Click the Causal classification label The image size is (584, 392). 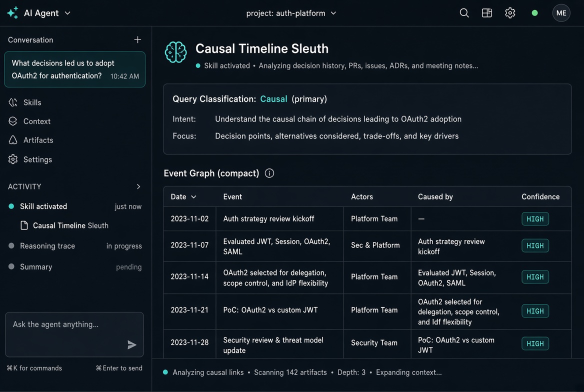click(273, 99)
